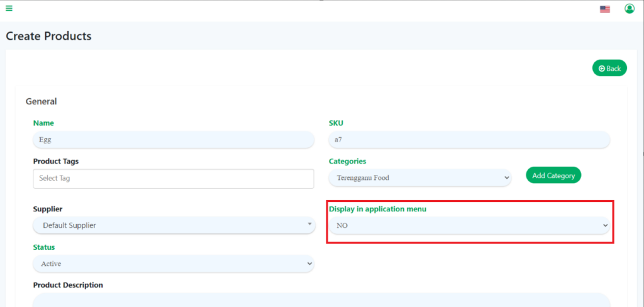Image resolution: width=644 pixels, height=307 pixels.
Task: Focus the SKU field containing a7
Action: point(469,140)
